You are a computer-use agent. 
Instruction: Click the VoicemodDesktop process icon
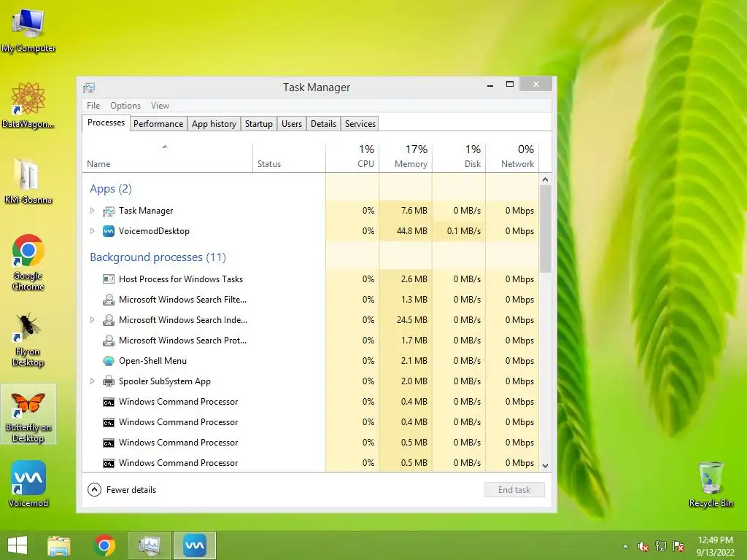109,231
